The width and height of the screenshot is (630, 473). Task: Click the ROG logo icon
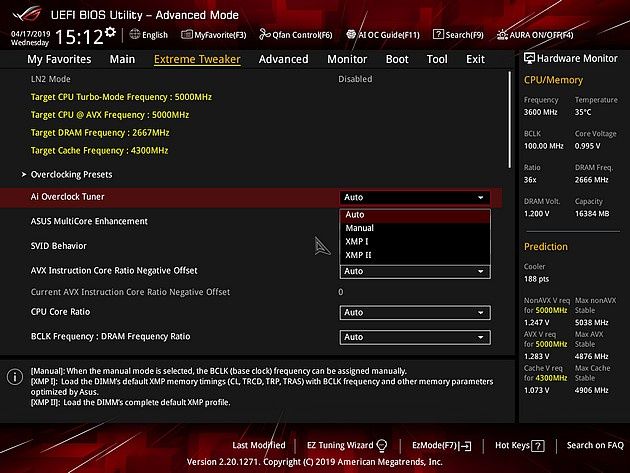pyautogui.click(x=27, y=14)
